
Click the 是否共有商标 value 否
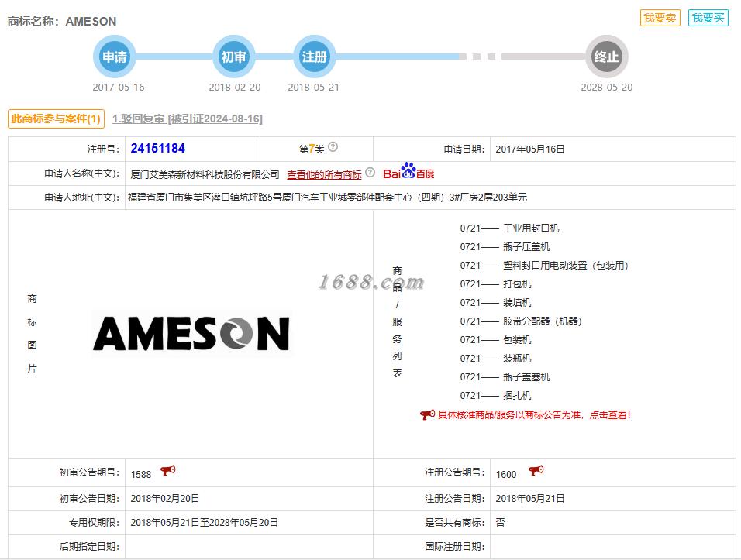pos(500,523)
